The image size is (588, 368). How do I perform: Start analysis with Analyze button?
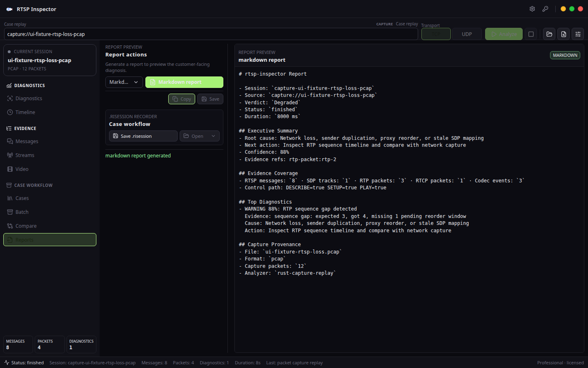(504, 34)
